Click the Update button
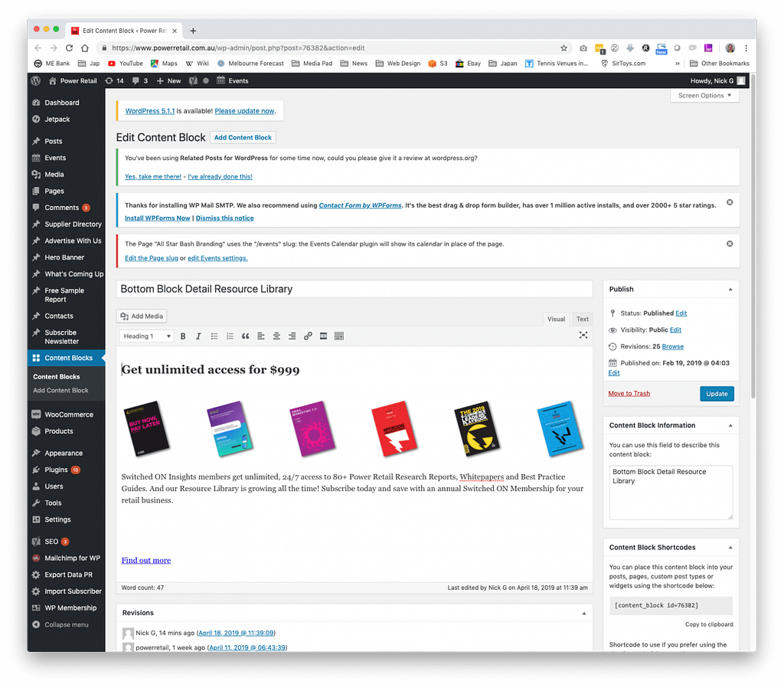Screen dimensions: 784x688 (x=717, y=394)
